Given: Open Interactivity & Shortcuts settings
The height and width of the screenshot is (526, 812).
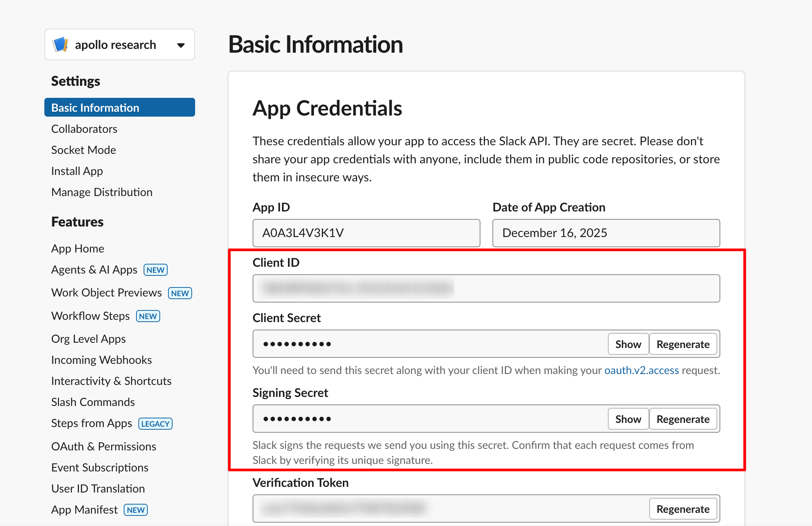Looking at the screenshot, I should tap(111, 381).
